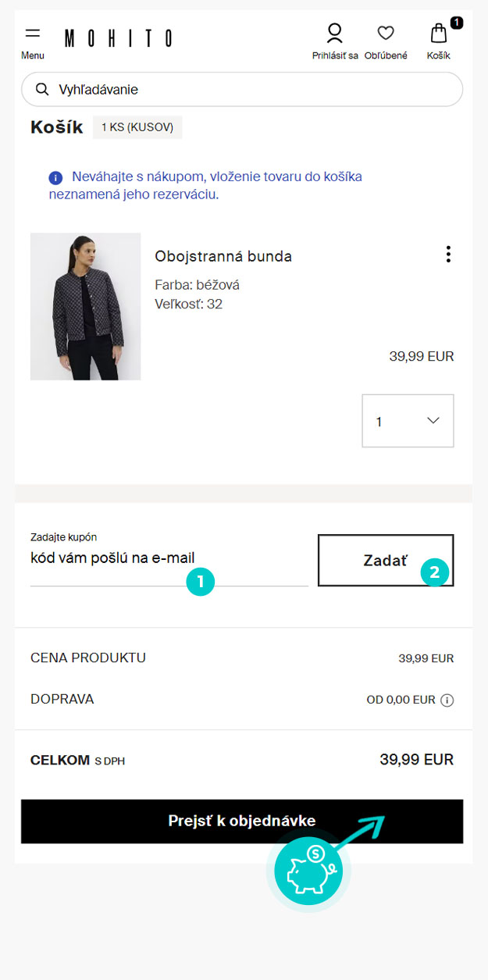This screenshot has width=488, height=980.
Task: Click the Zadať coupon button
Action: coord(385,560)
